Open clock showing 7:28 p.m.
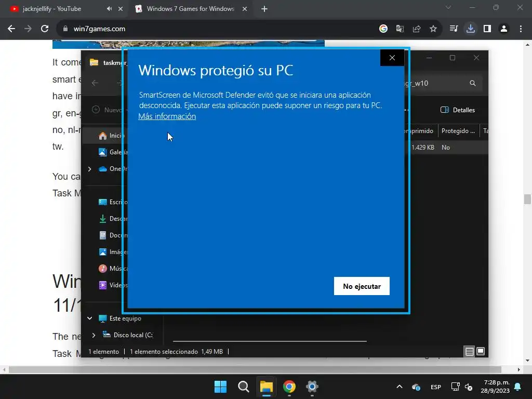Viewport: 532px width, 399px height. [495, 387]
